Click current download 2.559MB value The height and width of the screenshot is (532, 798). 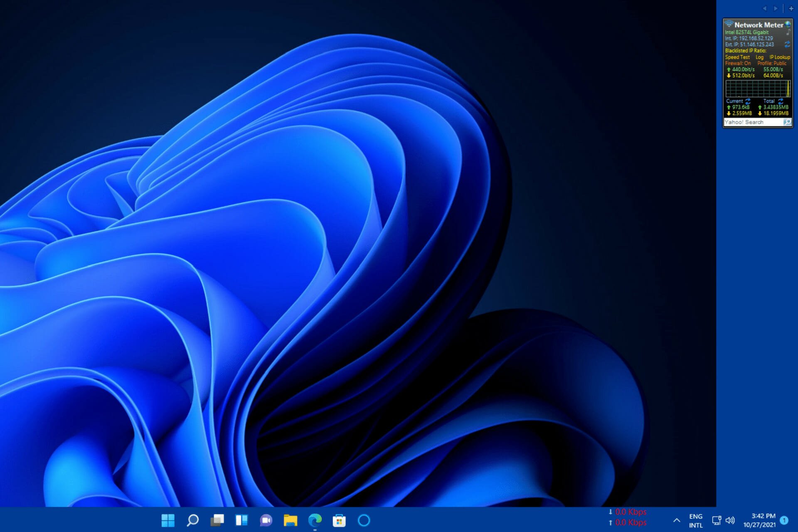742,113
